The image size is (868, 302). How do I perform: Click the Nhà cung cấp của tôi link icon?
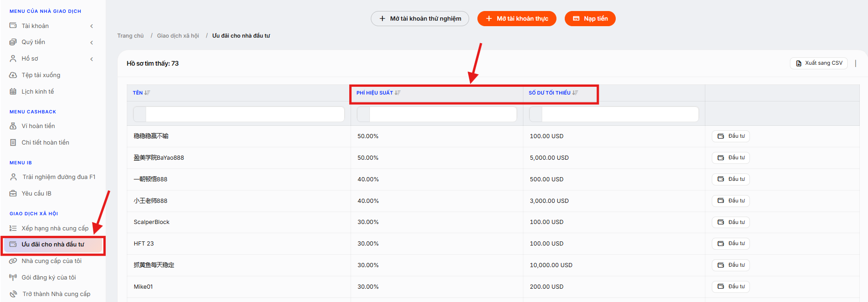(13, 261)
